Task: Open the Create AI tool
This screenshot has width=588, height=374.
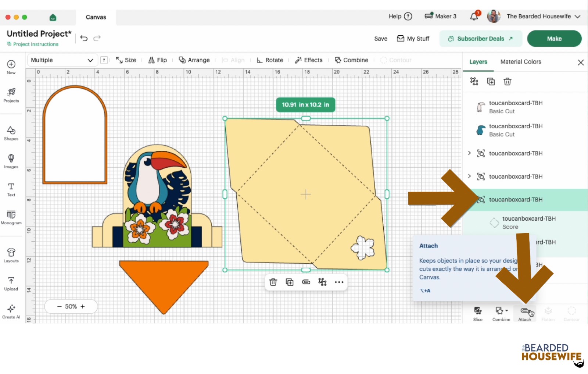Action: [x=11, y=311]
